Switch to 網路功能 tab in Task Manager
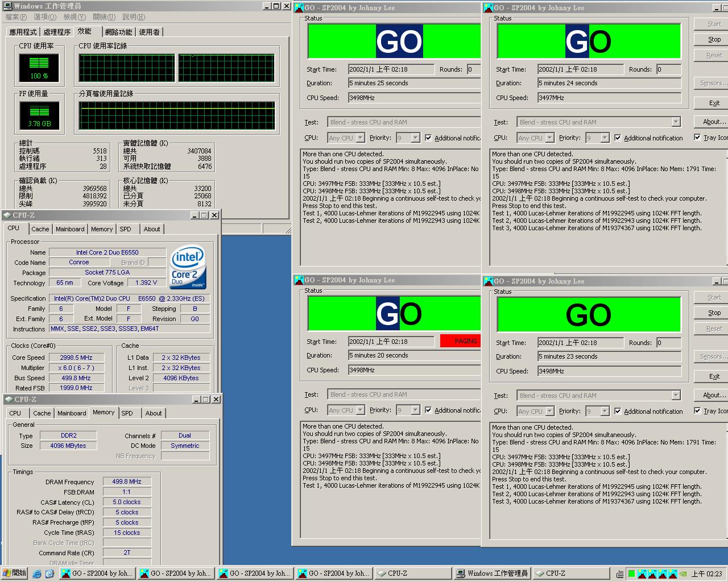Viewport: 728px width, 582px height. coord(118,32)
